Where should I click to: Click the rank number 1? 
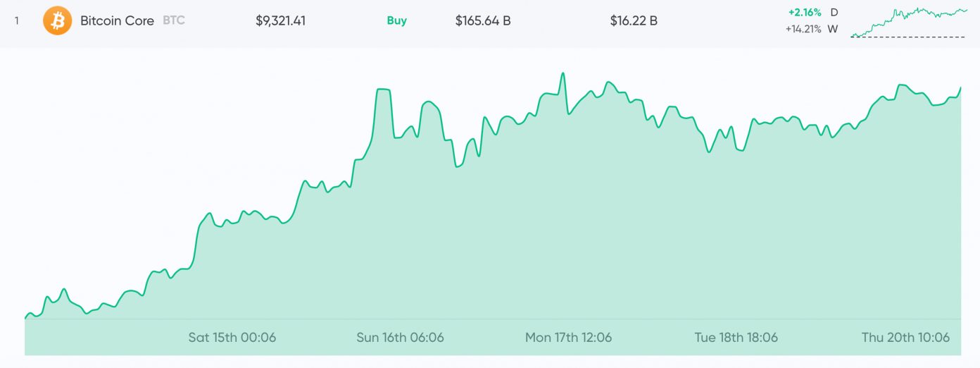pos(17,21)
